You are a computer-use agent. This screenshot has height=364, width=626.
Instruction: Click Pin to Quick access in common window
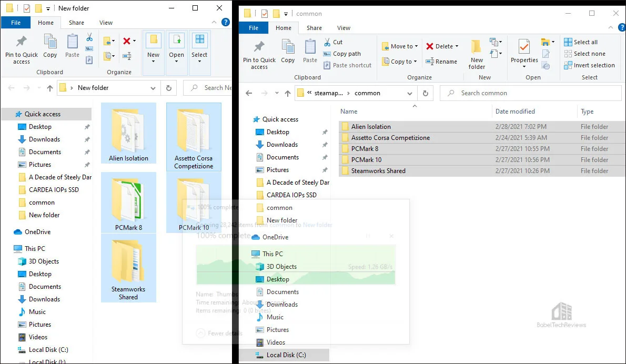coord(259,55)
